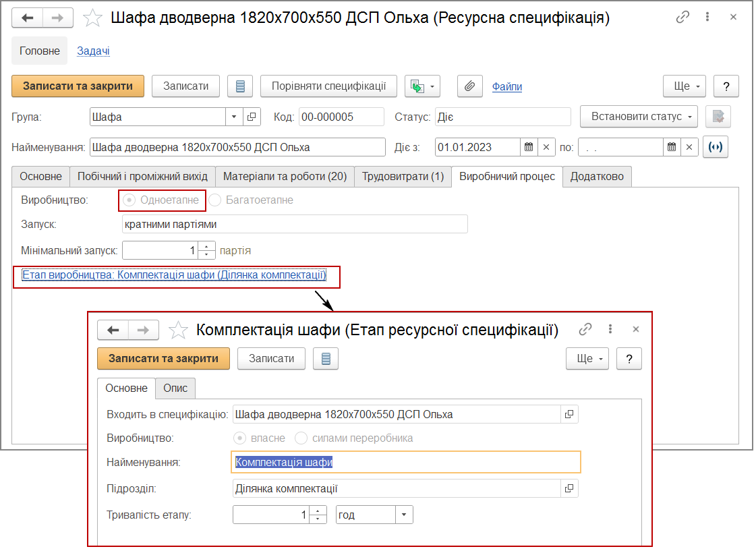This screenshot has width=756, height=551.
Task: Open the Опис tab in stage dialog
Action: pos(175,389)
